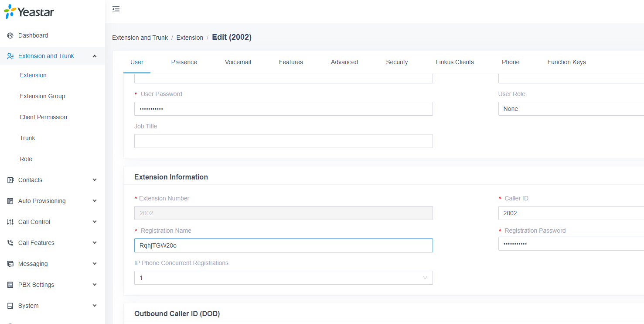Select the Call Features phone icon

click(9, 243)
